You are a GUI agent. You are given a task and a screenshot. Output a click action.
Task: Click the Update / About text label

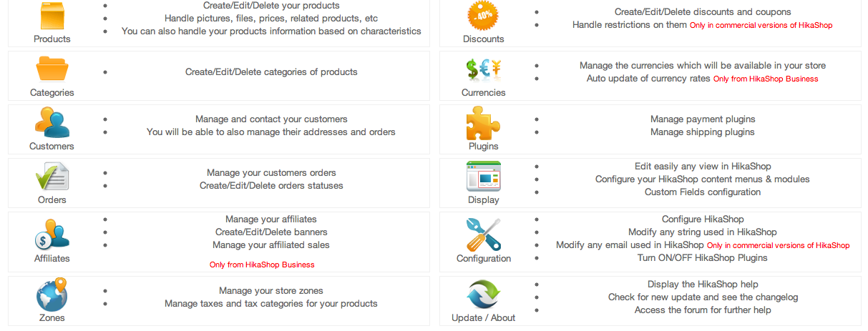[484, 317]
